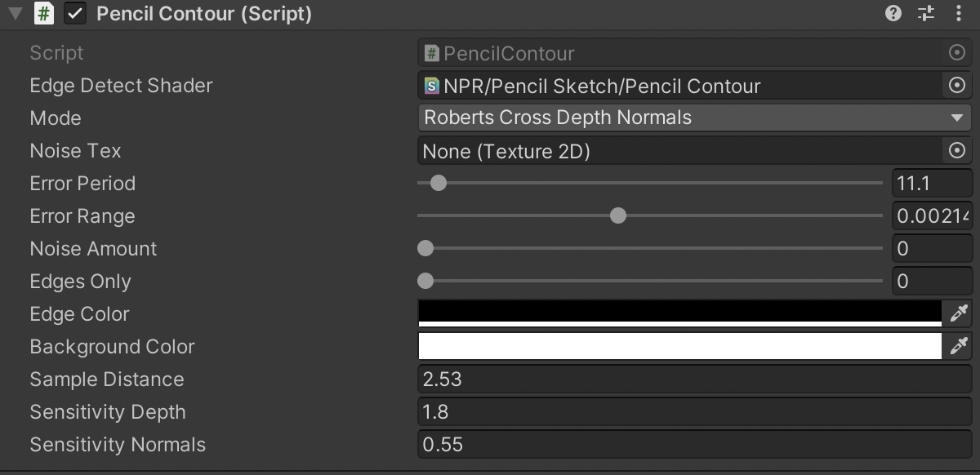
Task: Click the Sensitivity Normals input field
Action: point(694,445)
